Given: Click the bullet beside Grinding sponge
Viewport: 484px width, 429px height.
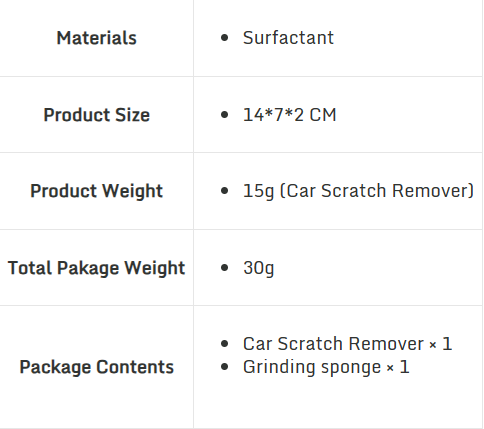Looking at the screenshot, I should [x=225, y=367].
